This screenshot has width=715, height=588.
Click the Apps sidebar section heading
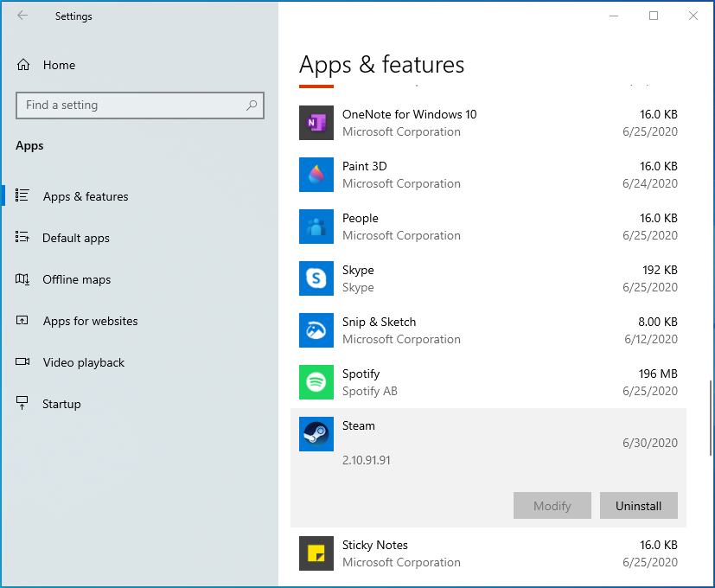click(29, 145)
